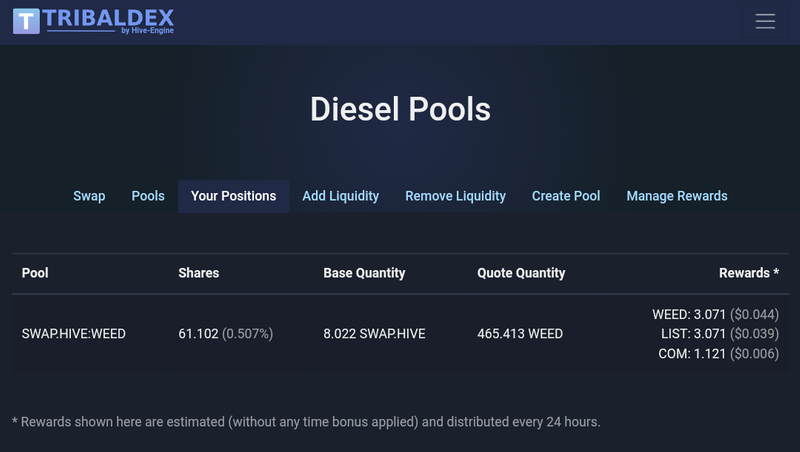The width and height of the screenshot is (800, 452).
Task: Click the Base Quantity column header
Action: pyautogui.click(x=364, y=273)
